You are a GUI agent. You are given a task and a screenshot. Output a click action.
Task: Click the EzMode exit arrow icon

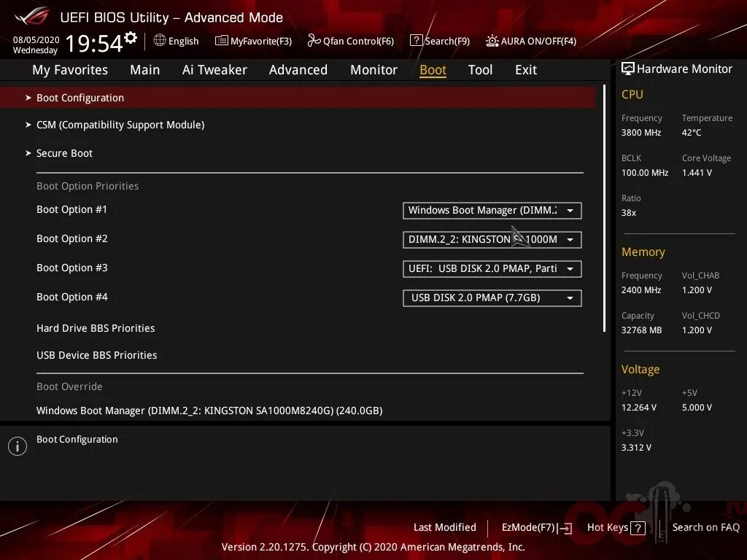pos(565,528)
